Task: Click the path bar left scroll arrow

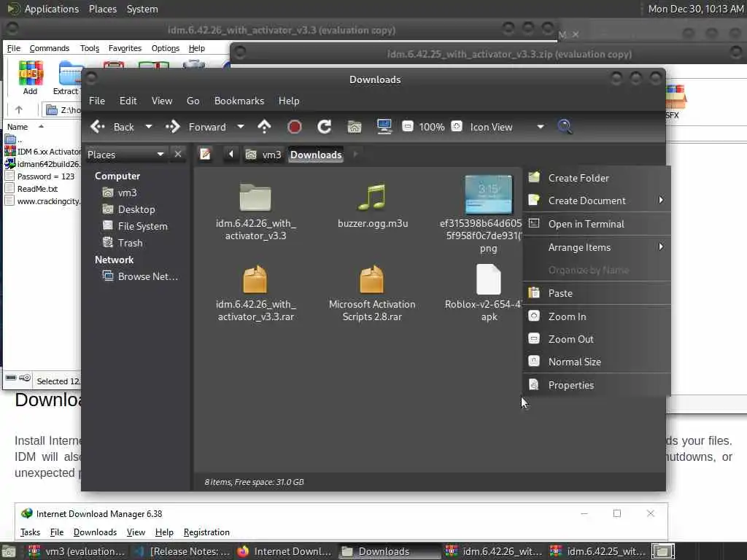Action: coord(231,155)
